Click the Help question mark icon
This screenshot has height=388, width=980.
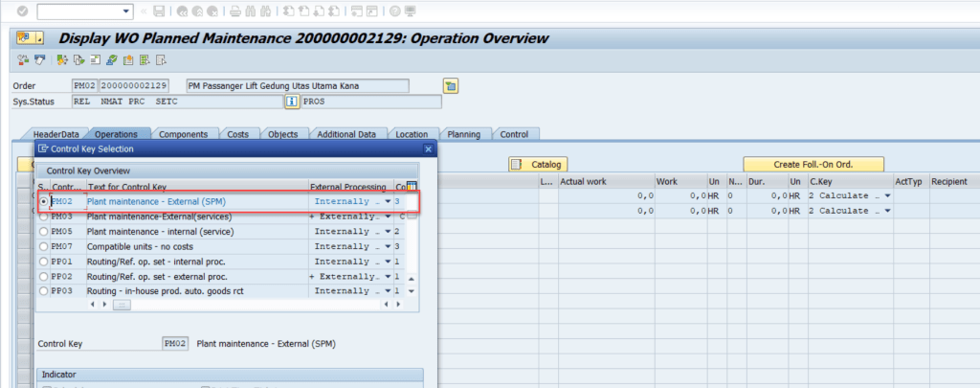pyautogui.click(x=392, y=11)
